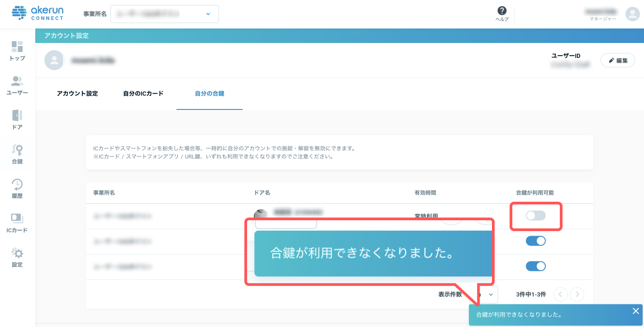This screenshot has height=327, width=644.
Task: Click the 3件中1-3件 pagination text
Action: point(531,294)
